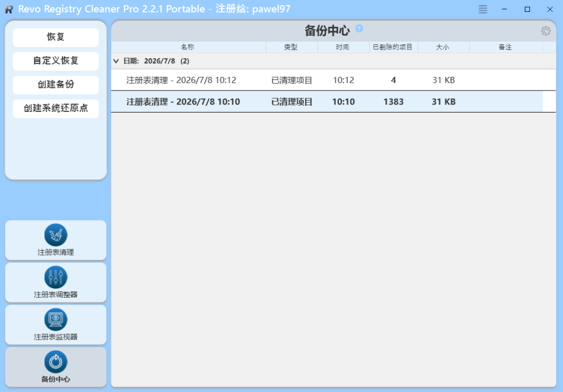Click the deleted items value 4

point(393,81)
